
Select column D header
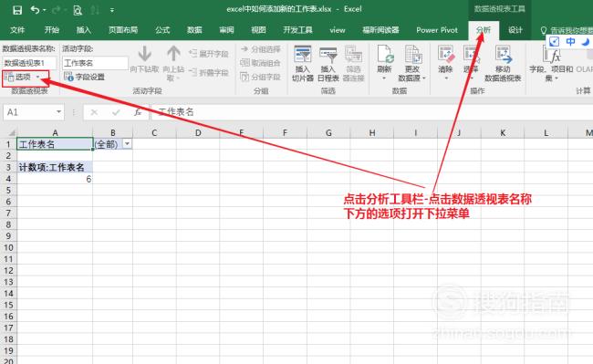point(198,132)
